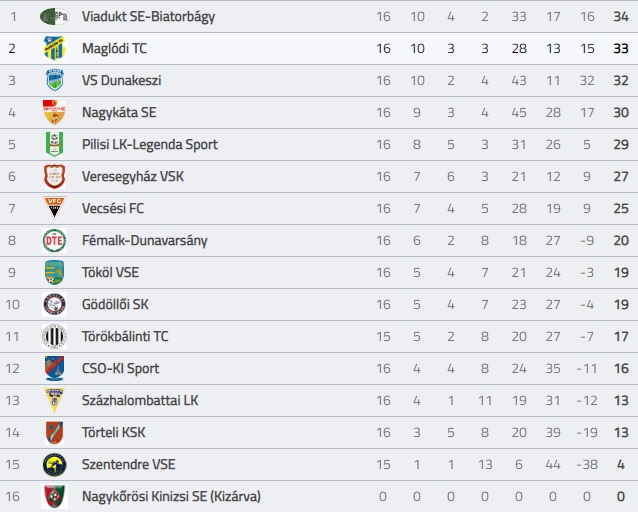Click the Nagykáta SE crest

pos(55,112)
